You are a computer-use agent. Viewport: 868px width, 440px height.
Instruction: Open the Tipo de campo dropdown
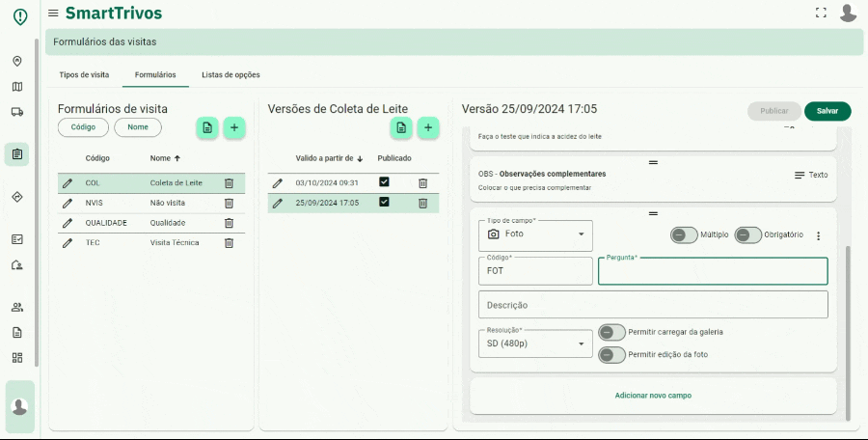coord(535,235)
